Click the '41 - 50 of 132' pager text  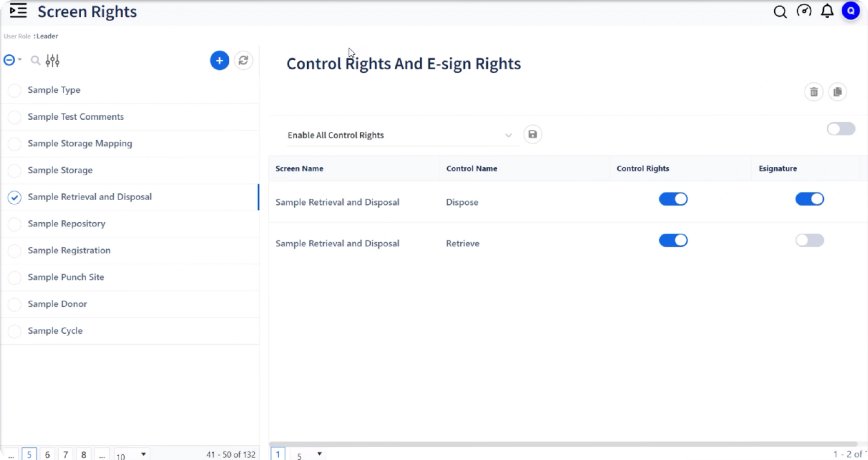[231, 455]
